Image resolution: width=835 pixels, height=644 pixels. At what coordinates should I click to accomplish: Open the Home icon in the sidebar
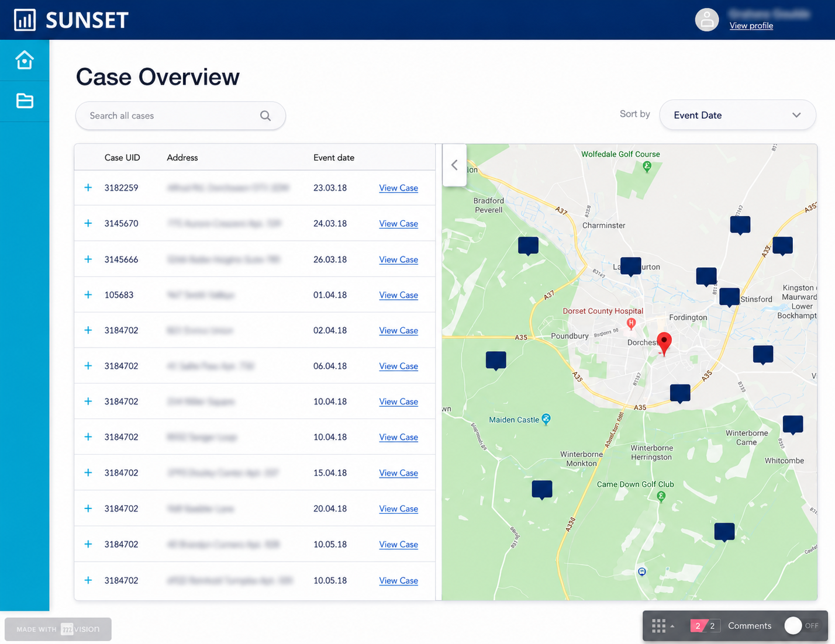click(25, 60)
